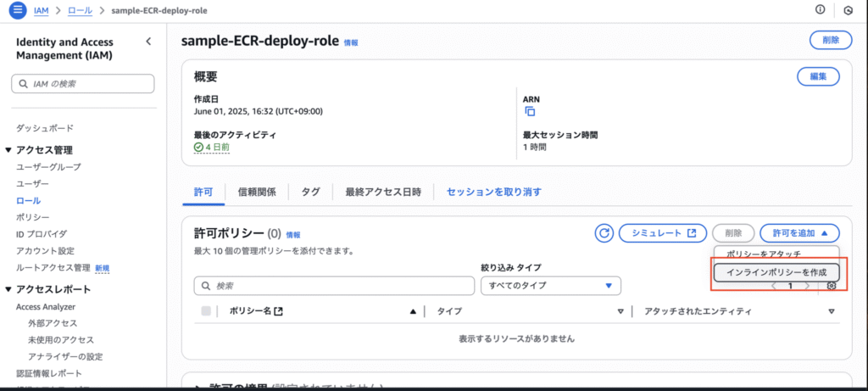
Task: Open アカウント設定 in sidebar
Action: [46, 251]
